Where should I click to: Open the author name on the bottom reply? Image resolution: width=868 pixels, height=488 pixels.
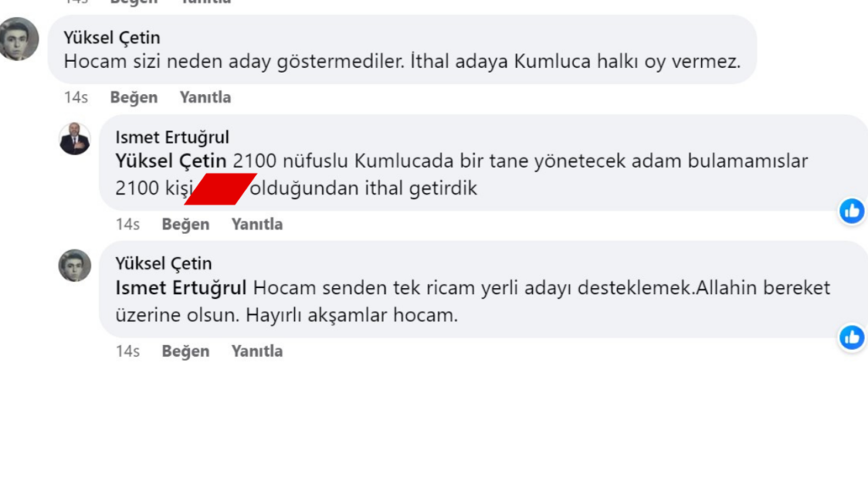click(164, 263)
